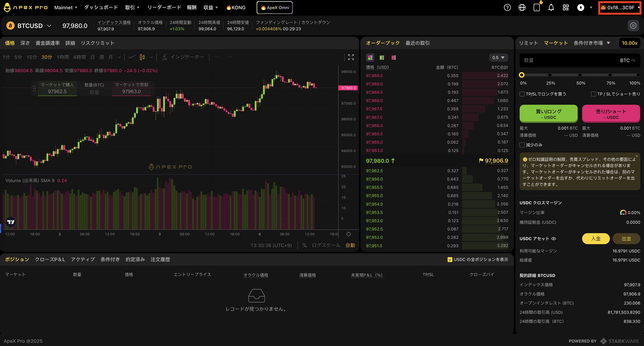Click the QR code icon
644x346 pixels.
click(x=566, y=8)
